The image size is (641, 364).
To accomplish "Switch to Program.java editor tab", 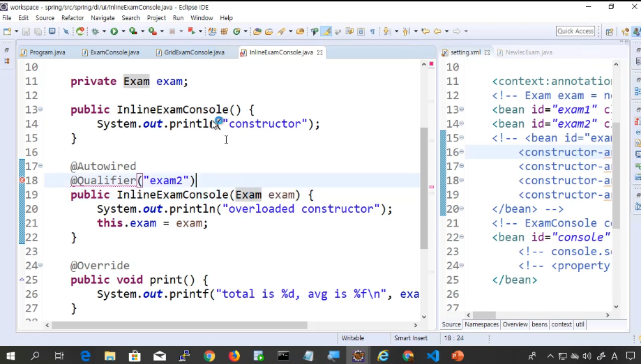I will pyautogui.click(x=43, y=52).
